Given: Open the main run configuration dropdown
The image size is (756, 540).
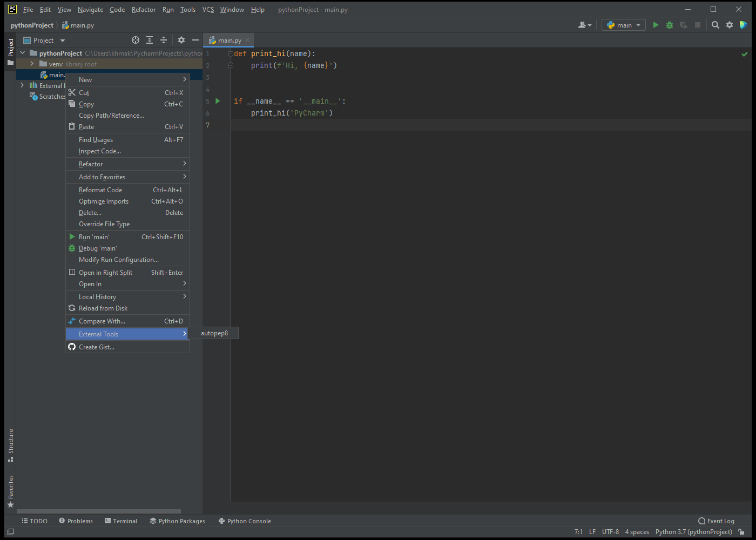Looking at the screenshot, I should click(624, 25).
